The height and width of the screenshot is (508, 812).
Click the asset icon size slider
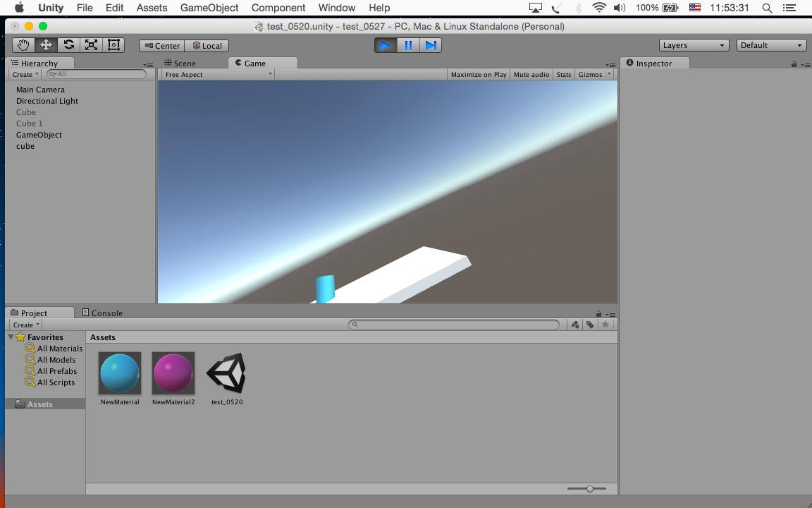coord(586,489)
